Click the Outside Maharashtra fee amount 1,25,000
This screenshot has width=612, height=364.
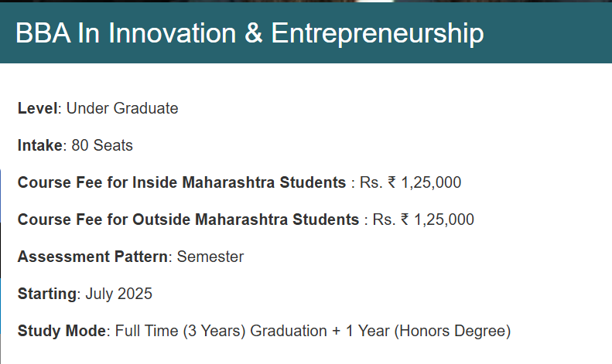(x=444, y=219)
